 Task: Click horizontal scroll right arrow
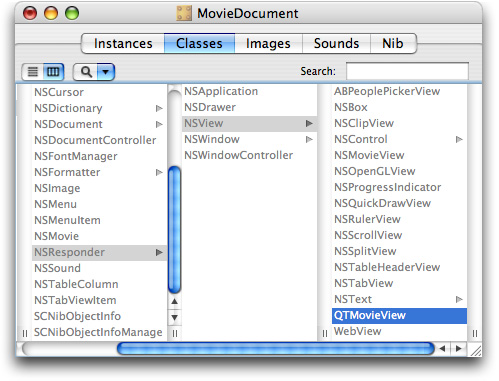(x=459, y=349)
